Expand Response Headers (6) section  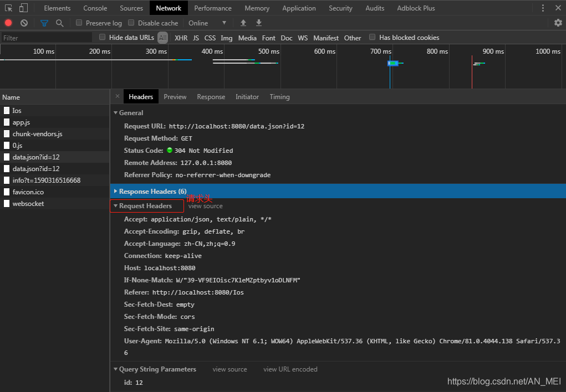click(x=115, y=191)
